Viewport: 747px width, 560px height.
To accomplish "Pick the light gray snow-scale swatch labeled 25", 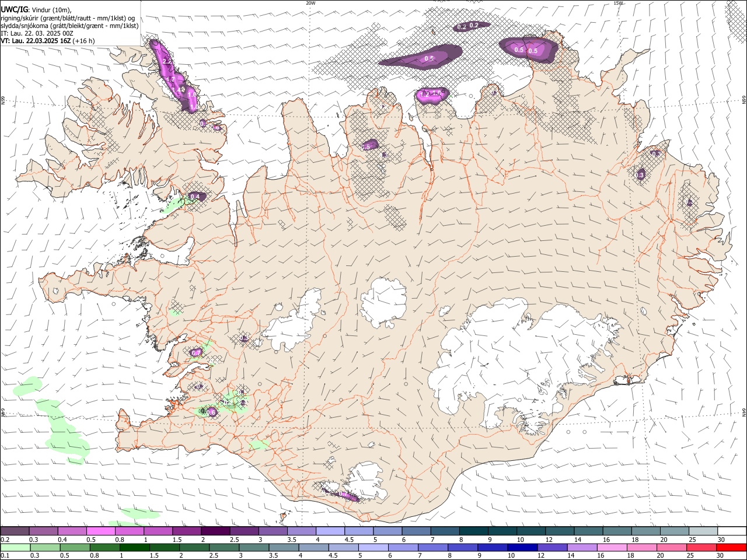I will pyautogui.click(x=703, y=531).
